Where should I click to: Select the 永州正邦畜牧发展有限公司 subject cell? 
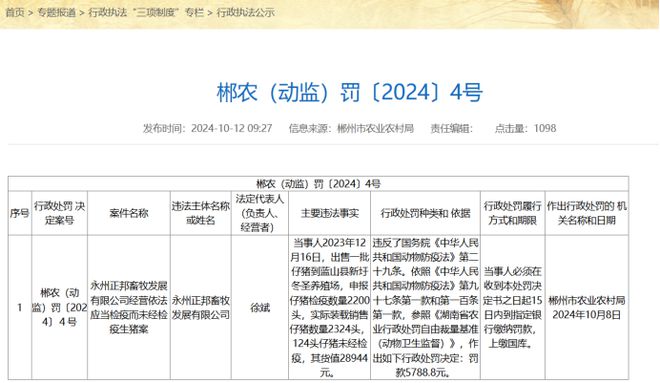[201, 308]
